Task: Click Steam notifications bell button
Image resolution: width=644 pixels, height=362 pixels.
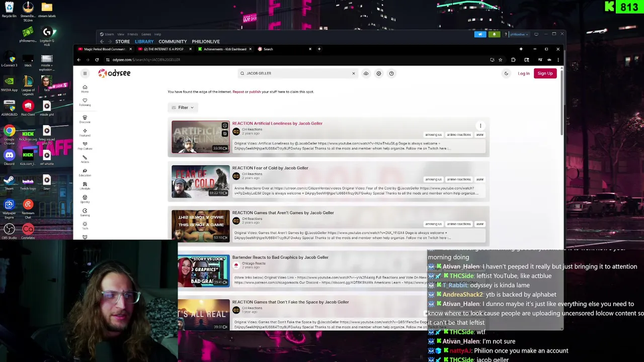Action: (494, 34)
